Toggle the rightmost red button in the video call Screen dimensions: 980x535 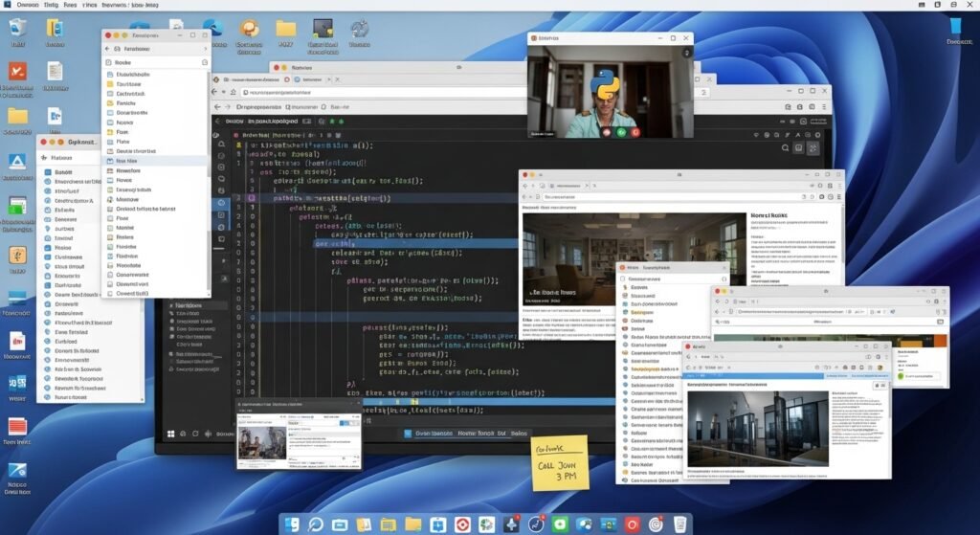635,133
